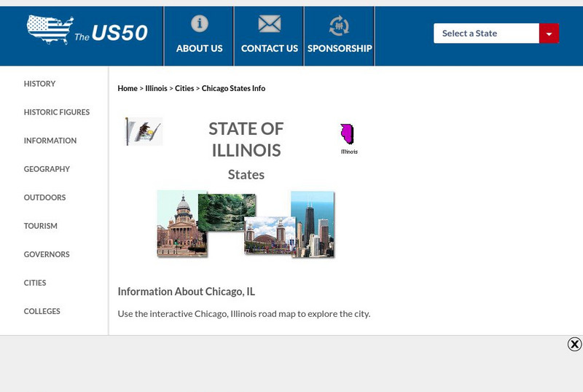Click The US50 flag map logo
Viewport: 583px width, 392px height.
point(87,31)
